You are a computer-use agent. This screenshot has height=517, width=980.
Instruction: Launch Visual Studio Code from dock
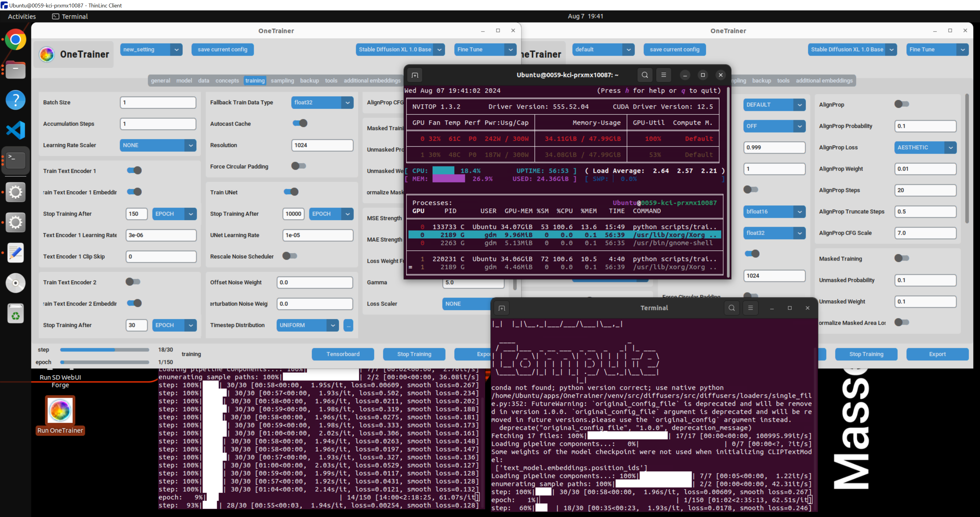(15, 130)
